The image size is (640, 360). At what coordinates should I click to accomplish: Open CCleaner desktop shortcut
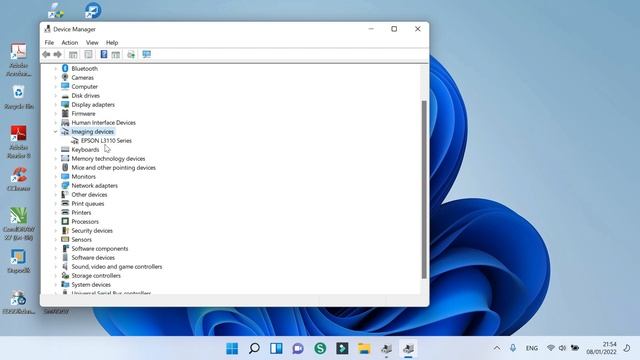click(18, 179)
